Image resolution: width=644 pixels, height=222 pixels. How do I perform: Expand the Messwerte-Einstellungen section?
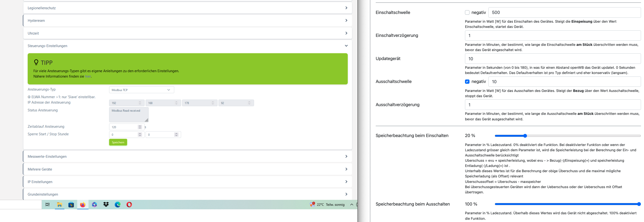click(187, 156)
